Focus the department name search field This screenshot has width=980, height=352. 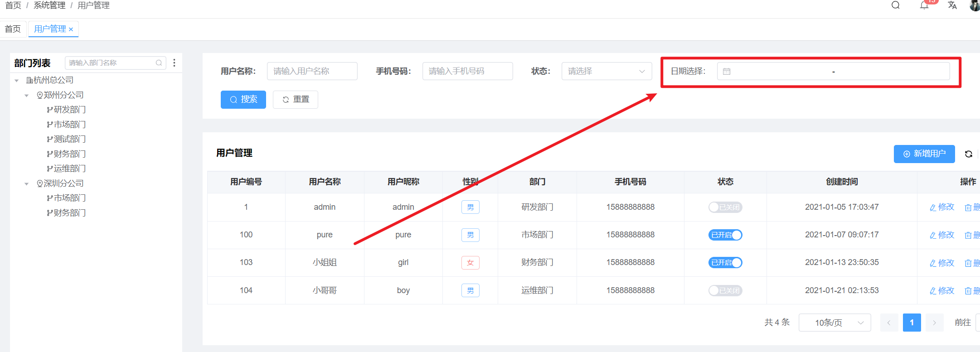pyautogui.click(x=115, y=63)
